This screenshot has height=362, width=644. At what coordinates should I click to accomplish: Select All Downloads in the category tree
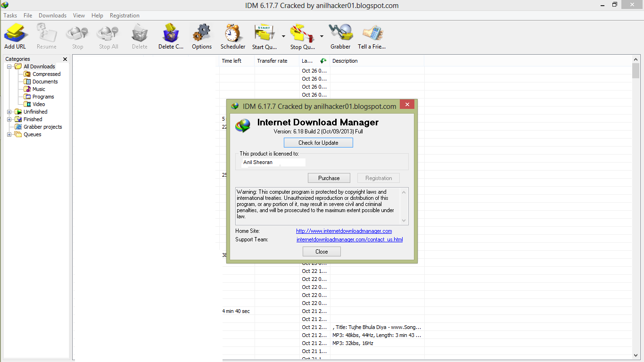click(x=39, y=66)
